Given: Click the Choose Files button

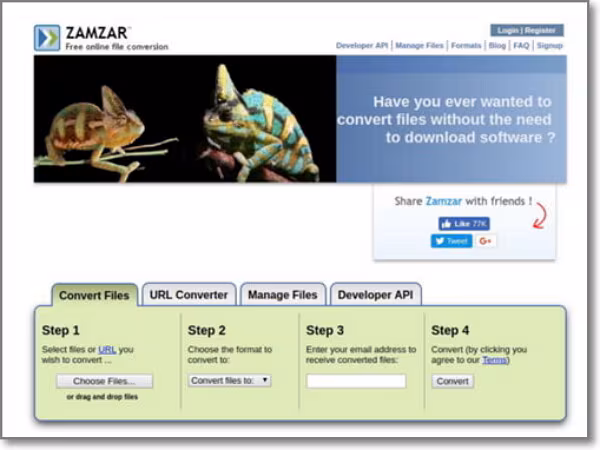Looking at the screenshot, I should (104, 381).
